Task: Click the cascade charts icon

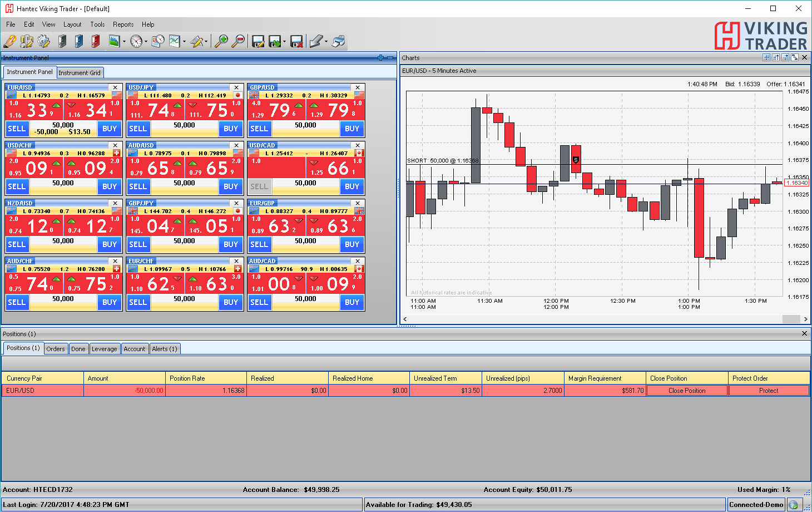Action: [x=794, y=57]
